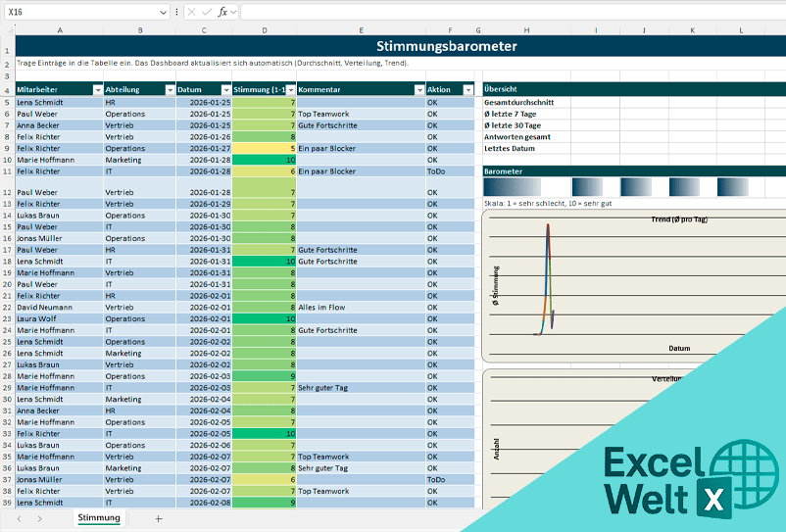786x532 pixels.
Task: Click the Trend chart area
Action: pyautogui.click(x=627, y=284)
